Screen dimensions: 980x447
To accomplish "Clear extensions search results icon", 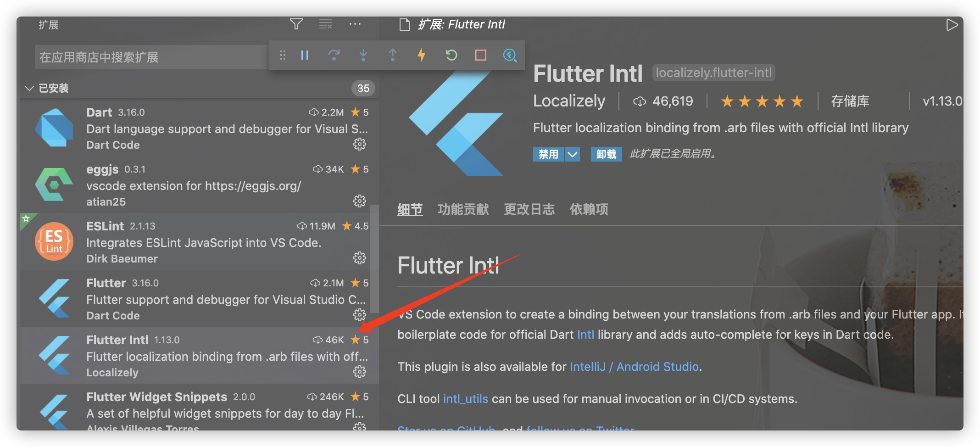I will point(326,24).
